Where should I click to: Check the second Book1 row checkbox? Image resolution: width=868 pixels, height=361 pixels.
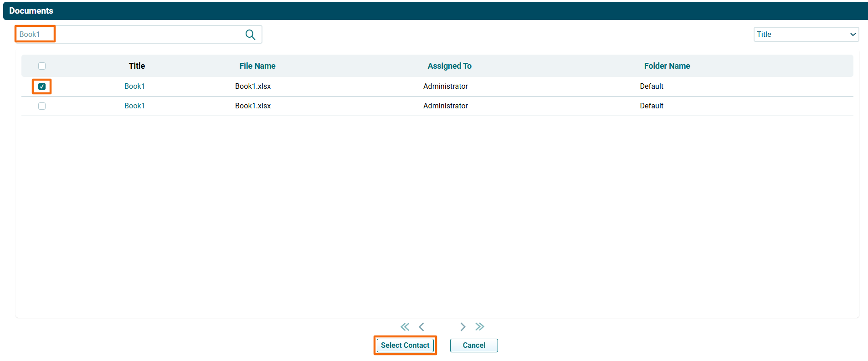pos(42,106)
